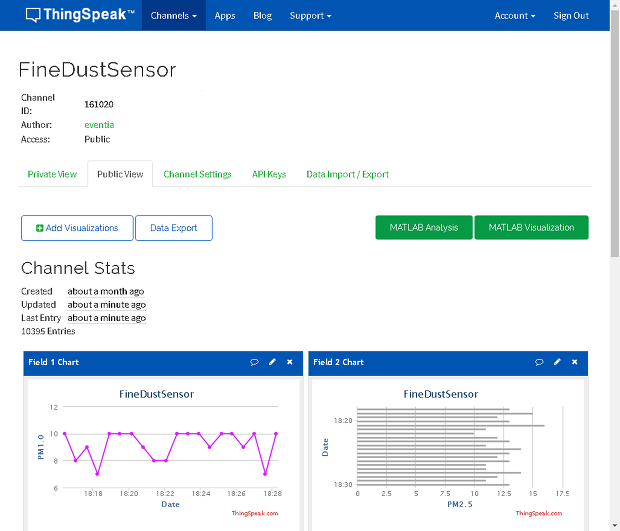Click the 'Public' access value
Viewport: 620px width, 531px height.
coord(97,139)
